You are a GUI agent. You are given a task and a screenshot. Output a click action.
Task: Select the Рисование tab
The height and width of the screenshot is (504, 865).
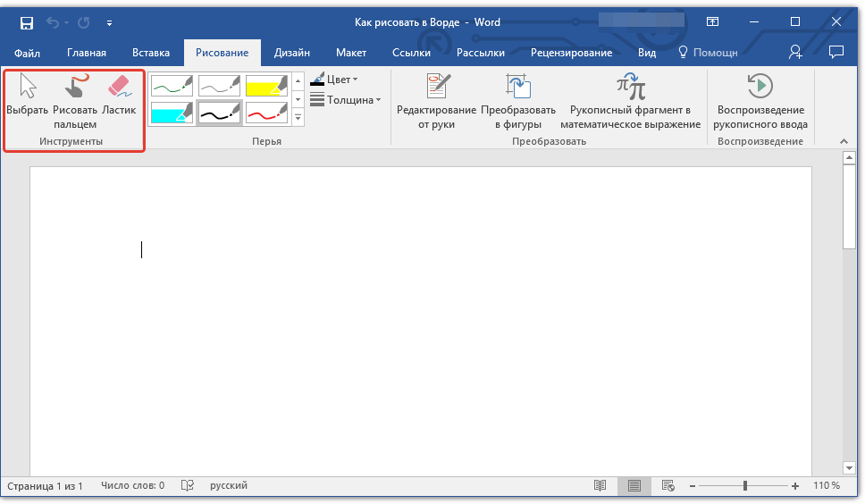(222, 53)
